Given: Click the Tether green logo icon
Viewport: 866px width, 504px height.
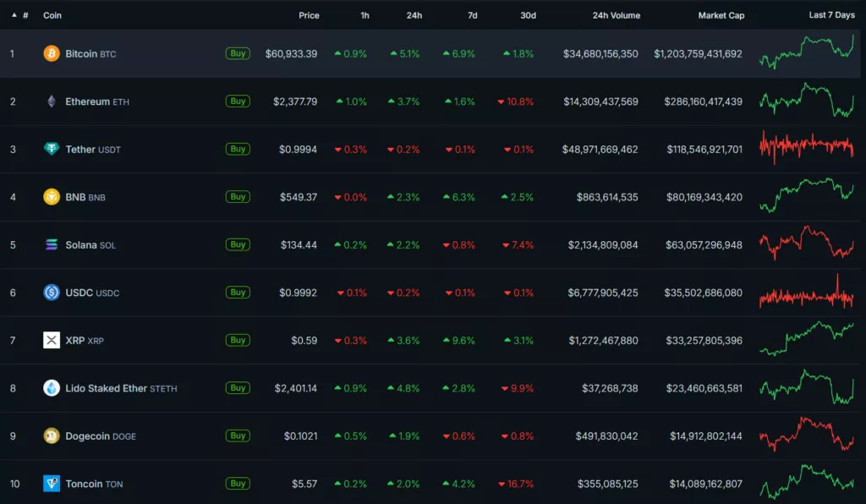Looking at the screenshot, I should point(52,149).
